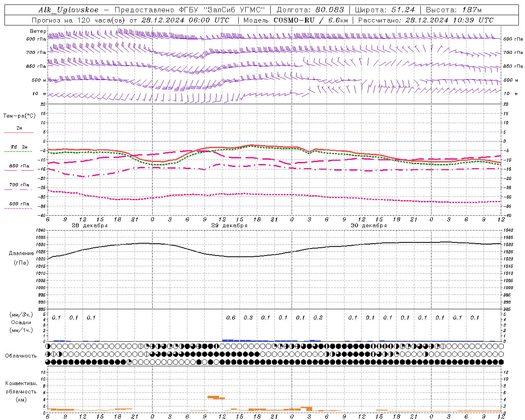The height and width of the screenshot is (420, 525).
Task: Click the Облачность panel label
Action: click(21, 356)
